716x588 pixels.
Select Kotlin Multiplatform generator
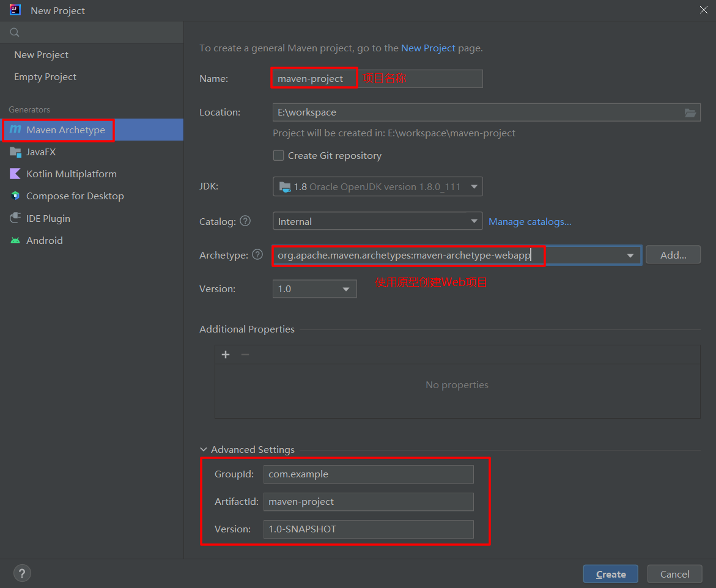[x=92, y=174]
